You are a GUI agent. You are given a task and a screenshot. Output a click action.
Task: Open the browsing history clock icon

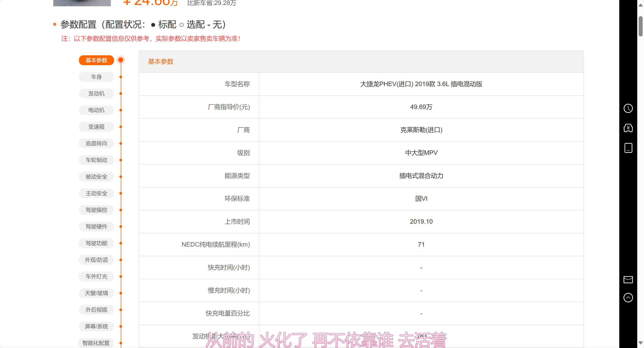point(628,108)
